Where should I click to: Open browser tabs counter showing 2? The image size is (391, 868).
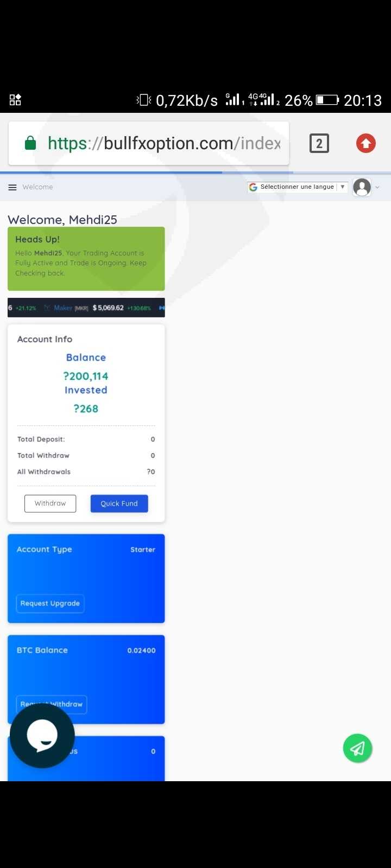point(319,143)
